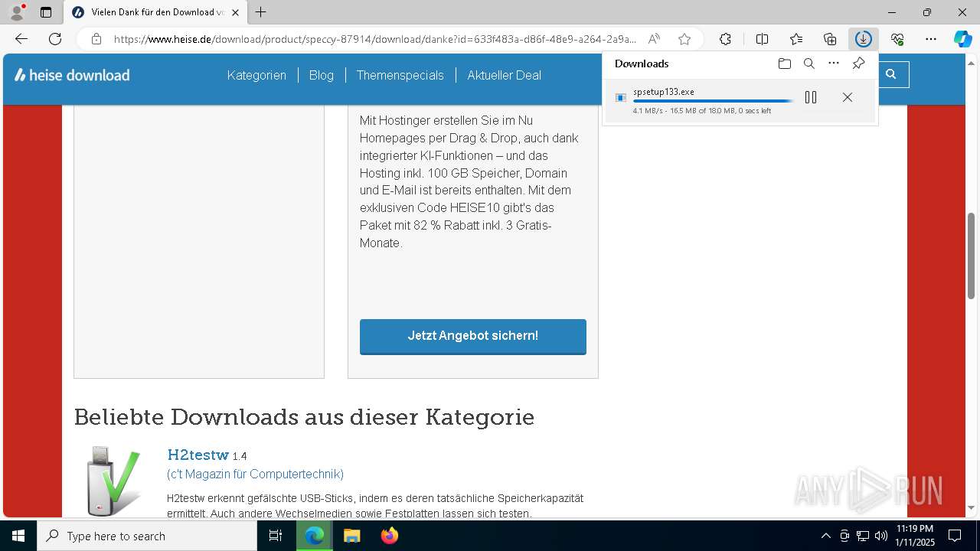The width and height of the screenshot is (980, 551).
Task: Open Collections in Edge toolbar
Action: (830, 39)
